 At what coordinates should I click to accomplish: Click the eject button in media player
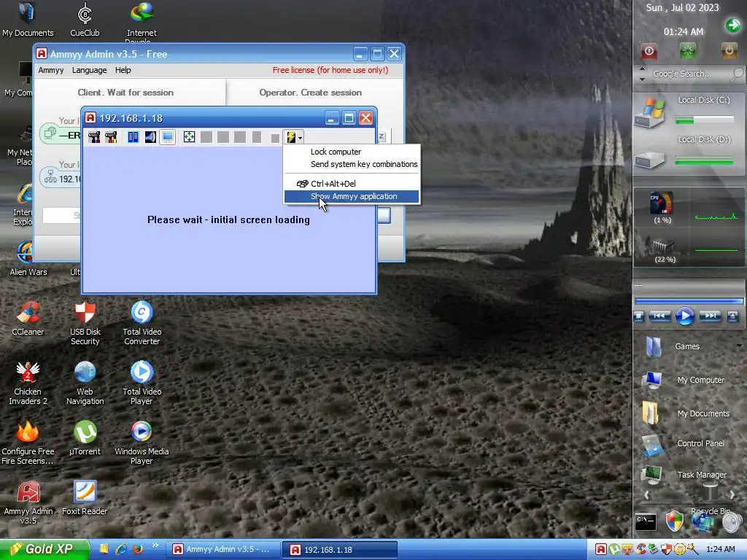[732, 316]
